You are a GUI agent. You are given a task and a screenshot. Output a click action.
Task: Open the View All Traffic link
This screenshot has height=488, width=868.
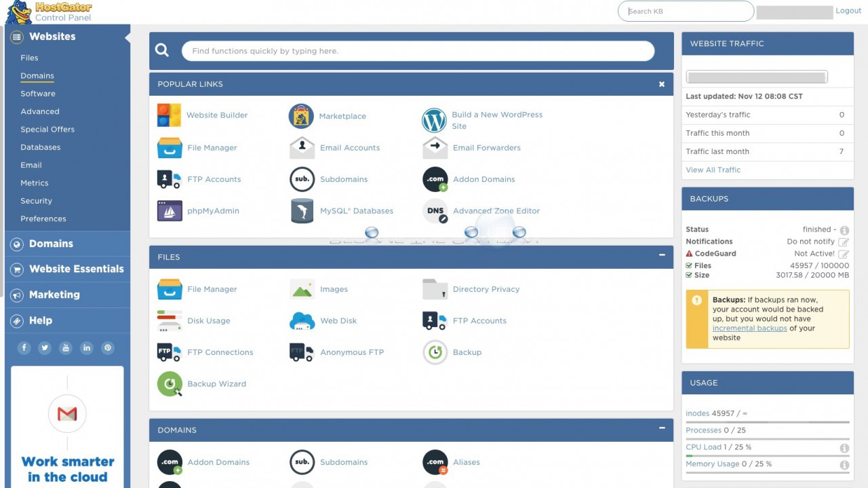coord(713,170)
